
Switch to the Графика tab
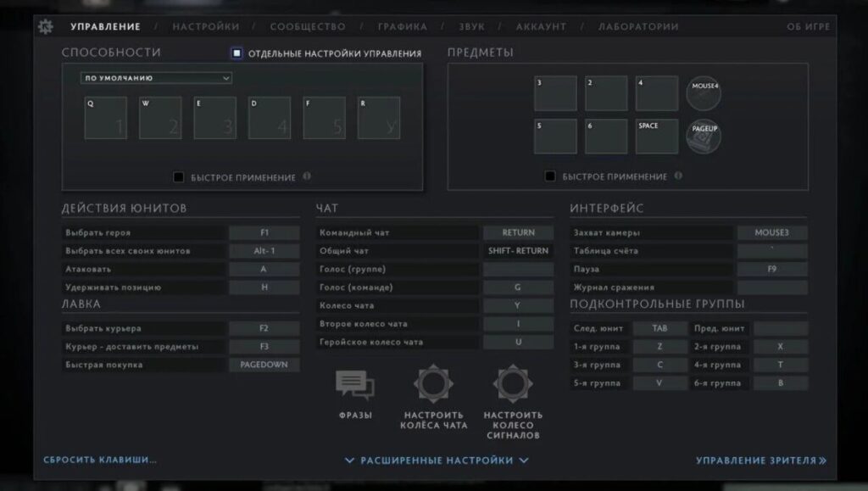point(402,26)
